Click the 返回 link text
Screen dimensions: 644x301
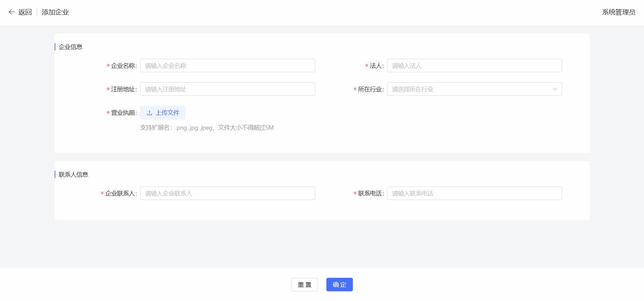pos(25,12)
